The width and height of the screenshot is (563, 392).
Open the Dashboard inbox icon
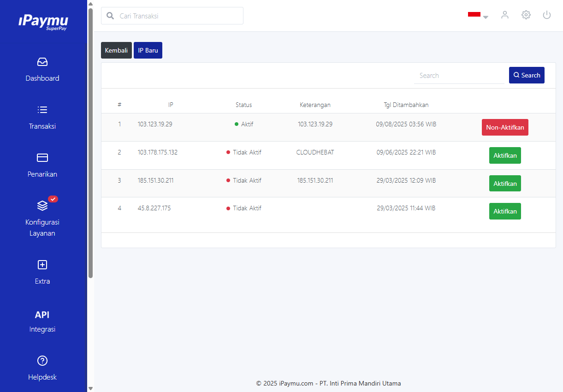tap(42, 62)
